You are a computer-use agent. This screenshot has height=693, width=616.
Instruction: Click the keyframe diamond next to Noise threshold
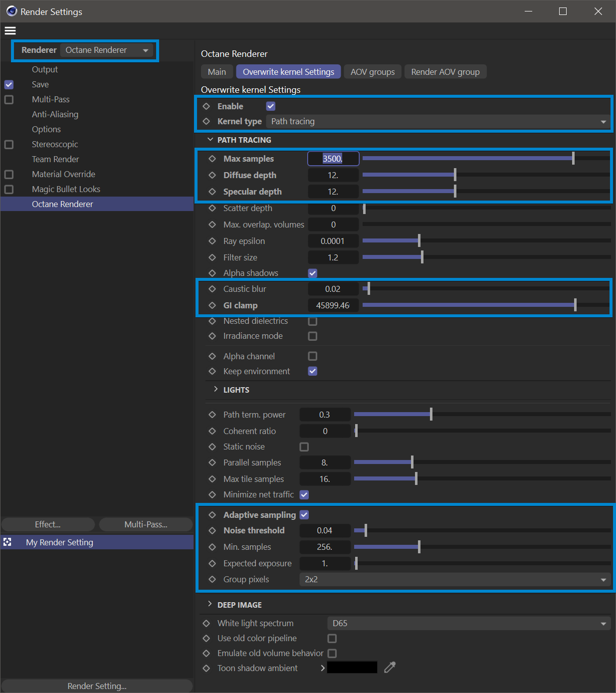[212, 530]
